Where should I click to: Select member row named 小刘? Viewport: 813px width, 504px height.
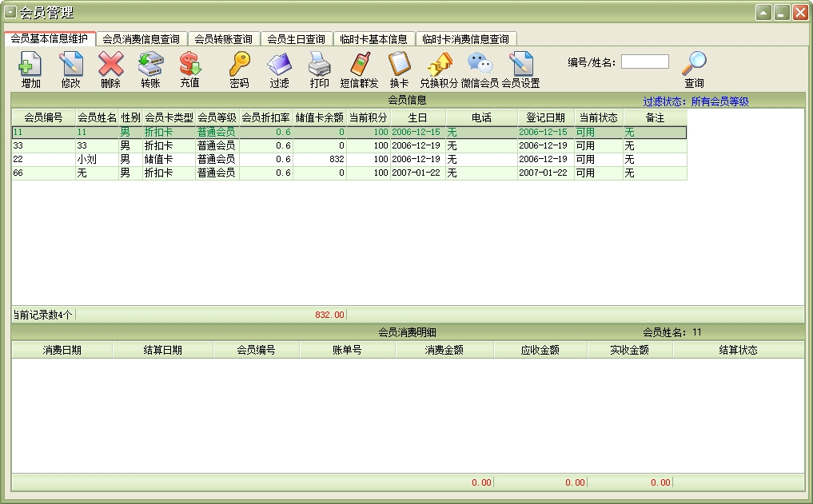pos(86,160)
